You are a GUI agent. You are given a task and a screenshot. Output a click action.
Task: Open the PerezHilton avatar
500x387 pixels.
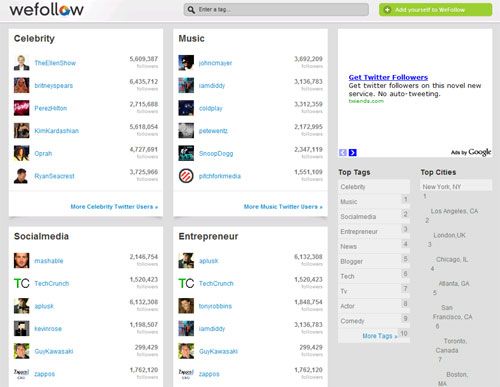21,108
